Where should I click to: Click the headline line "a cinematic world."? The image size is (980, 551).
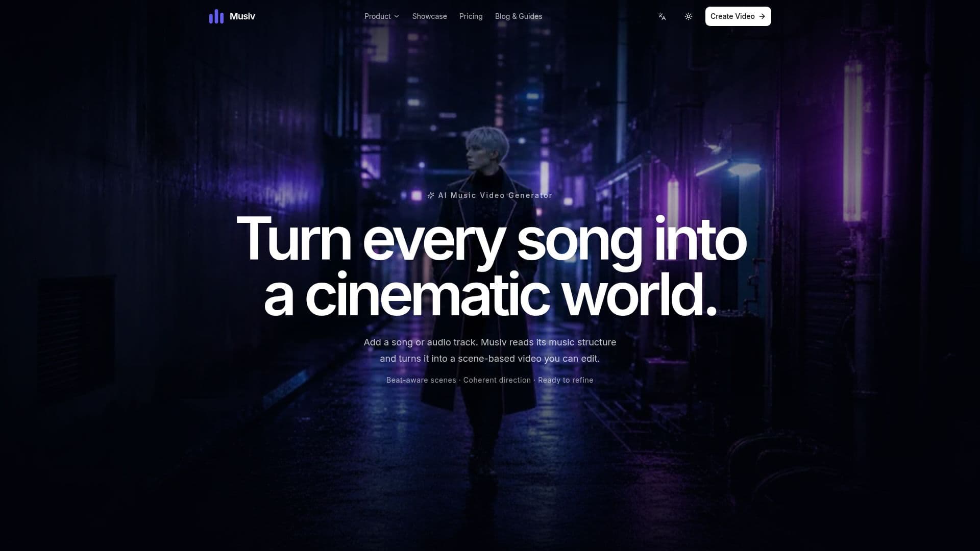click(491, 295)
